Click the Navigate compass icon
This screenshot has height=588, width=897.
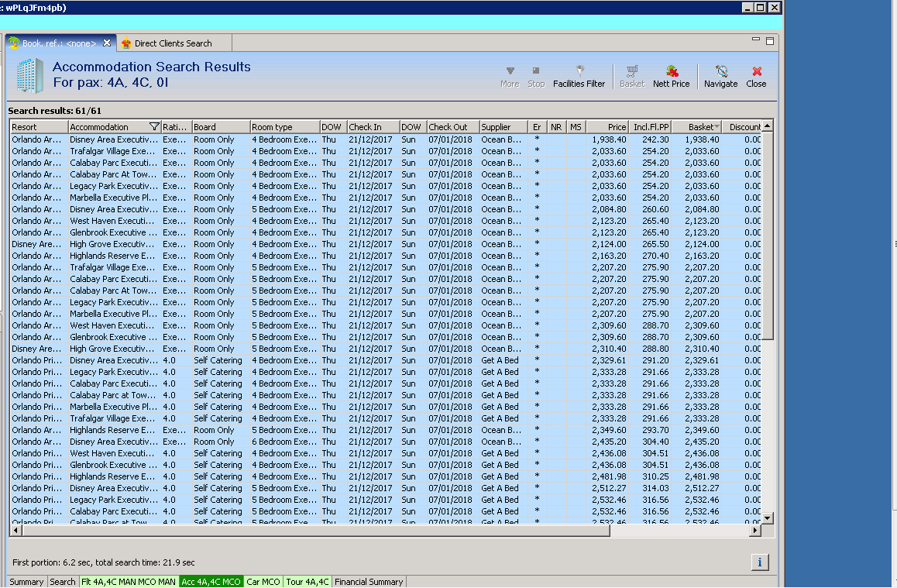pos(721,71)
